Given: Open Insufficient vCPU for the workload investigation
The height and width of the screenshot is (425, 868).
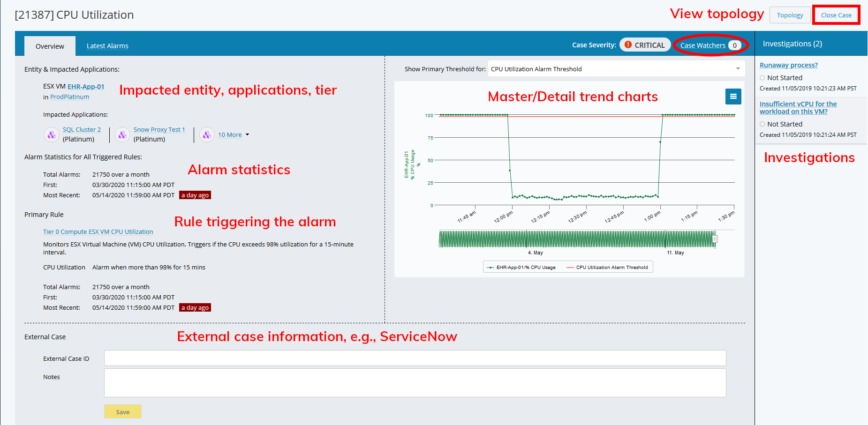Looking at the screenshot, I should click(x=798, y=107).
